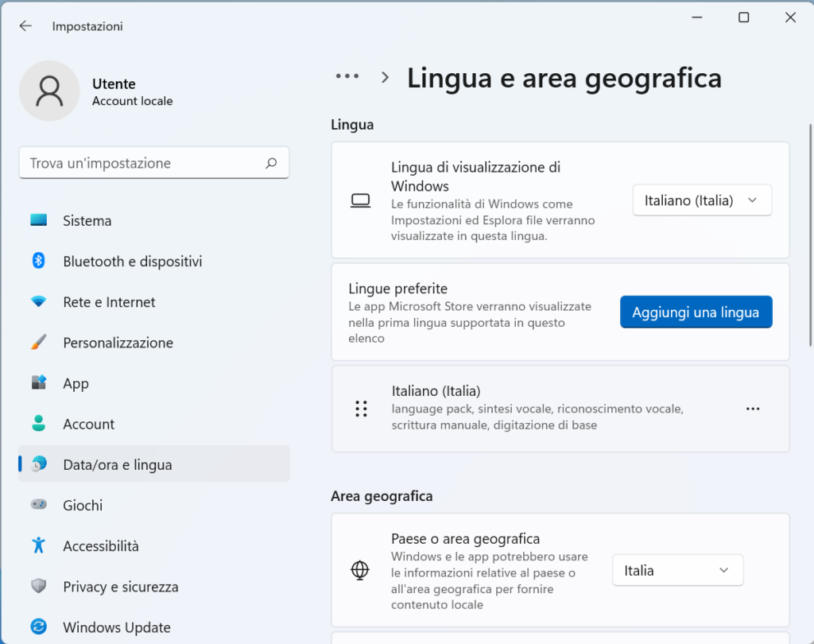Click the search magnifier icon
814x644 pixels.
tap(271, 163)
